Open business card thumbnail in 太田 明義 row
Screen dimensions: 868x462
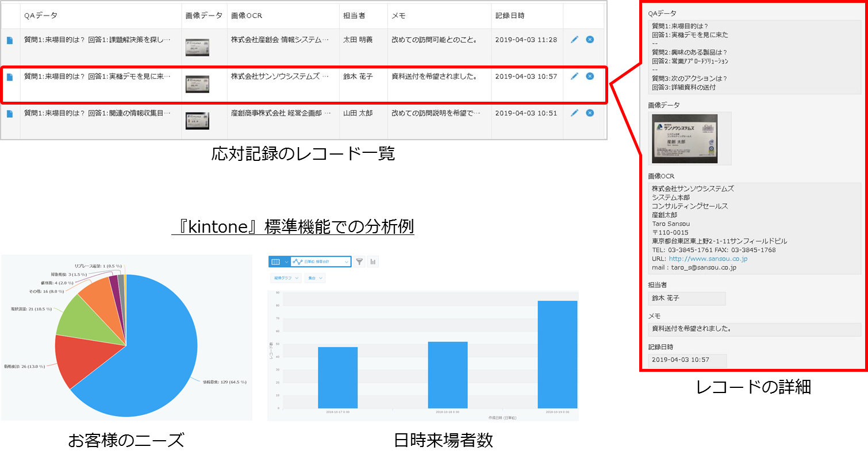click(x=197, y=47)
